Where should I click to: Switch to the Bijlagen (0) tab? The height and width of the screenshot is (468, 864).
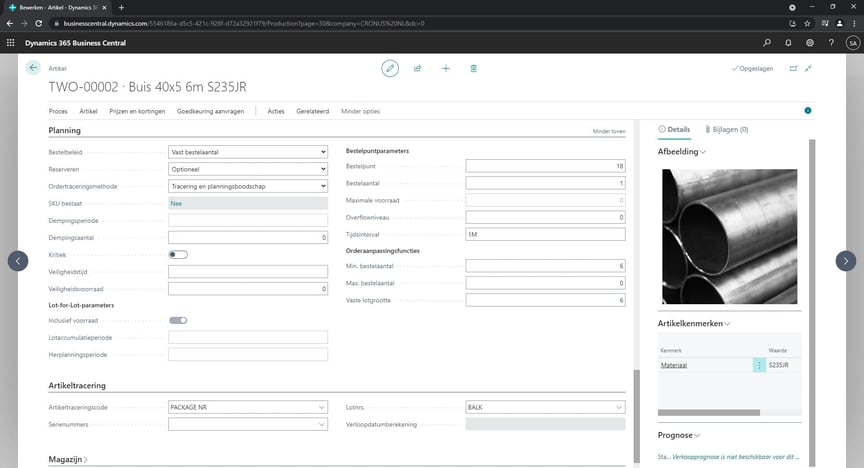click(x=727, y=130)
